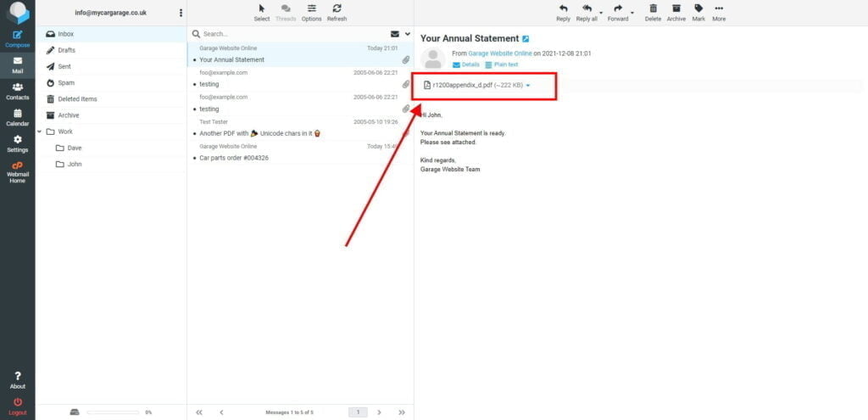Click the Roundcube logo

point(18,13)
